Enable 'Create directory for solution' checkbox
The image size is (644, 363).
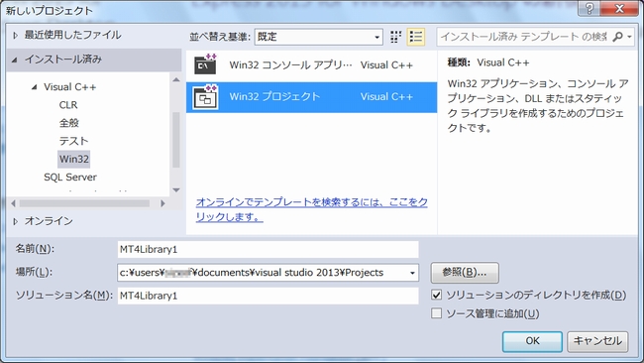click(437, 295)
